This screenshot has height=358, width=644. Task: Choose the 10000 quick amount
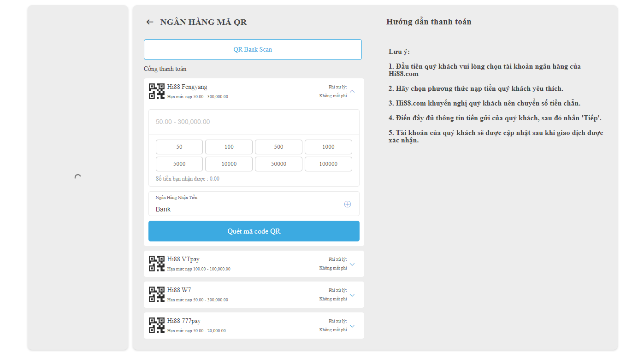click(x=229, y=164)
